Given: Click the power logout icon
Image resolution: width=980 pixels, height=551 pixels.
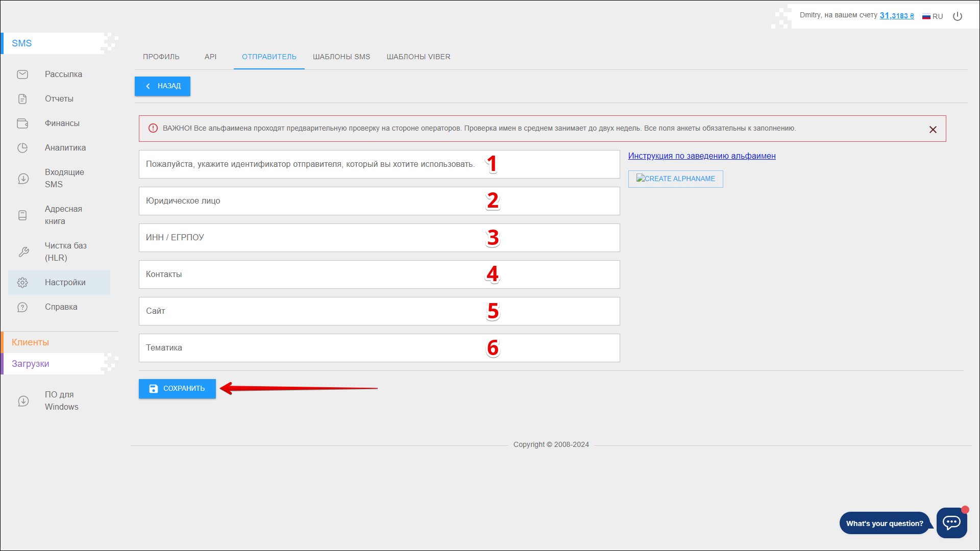Looking at the screenshot, I should tap(958, 16).
